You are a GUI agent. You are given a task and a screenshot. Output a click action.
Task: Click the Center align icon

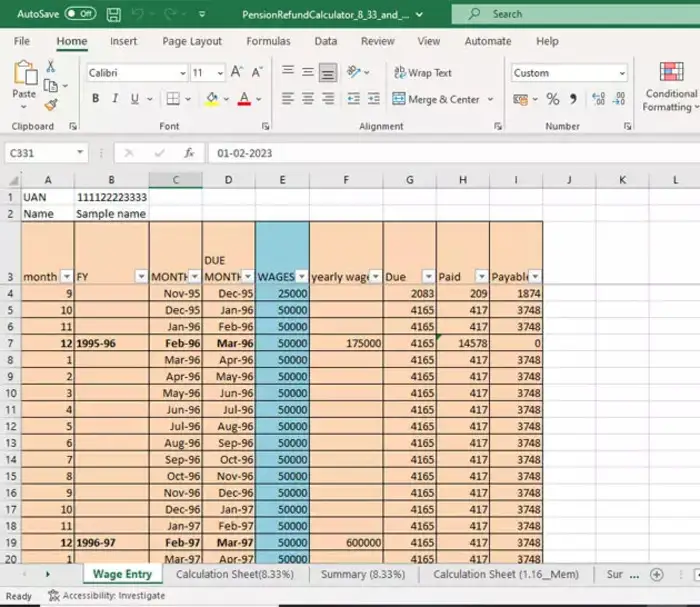click(307, 99)
